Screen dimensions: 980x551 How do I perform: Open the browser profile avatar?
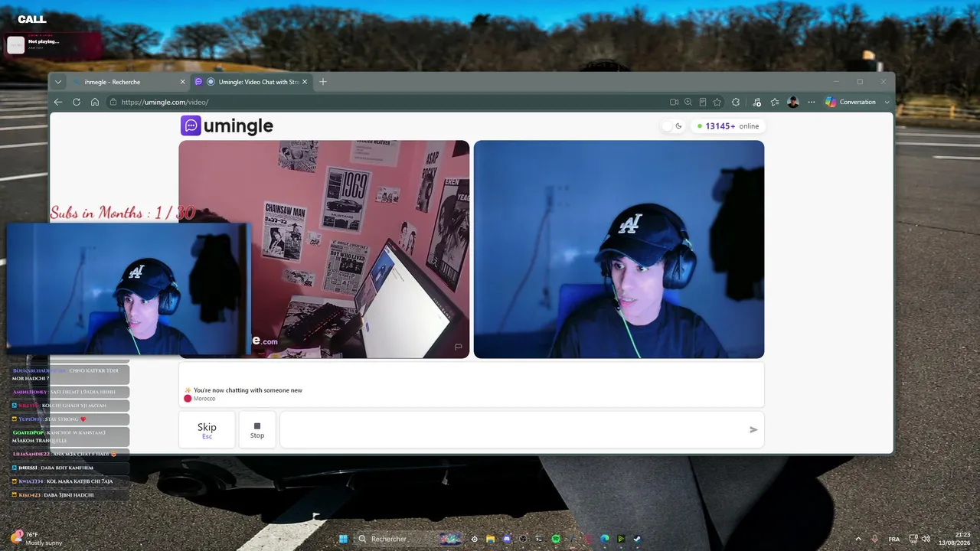(793, 102)
